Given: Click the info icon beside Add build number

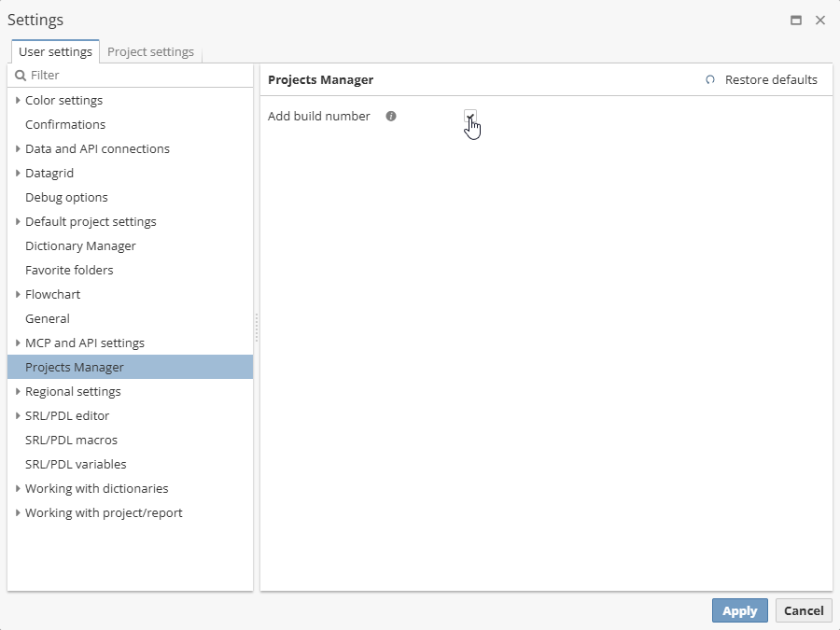Looking at the screenshot, I should 391,117.
